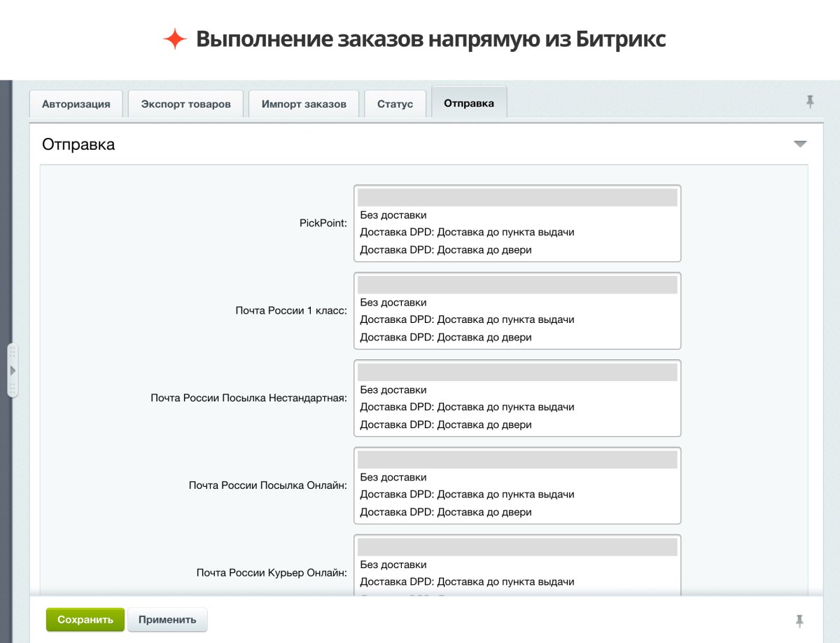Select the active Отправка tab
Screen dimensions: 840x643
coord(468,101)
